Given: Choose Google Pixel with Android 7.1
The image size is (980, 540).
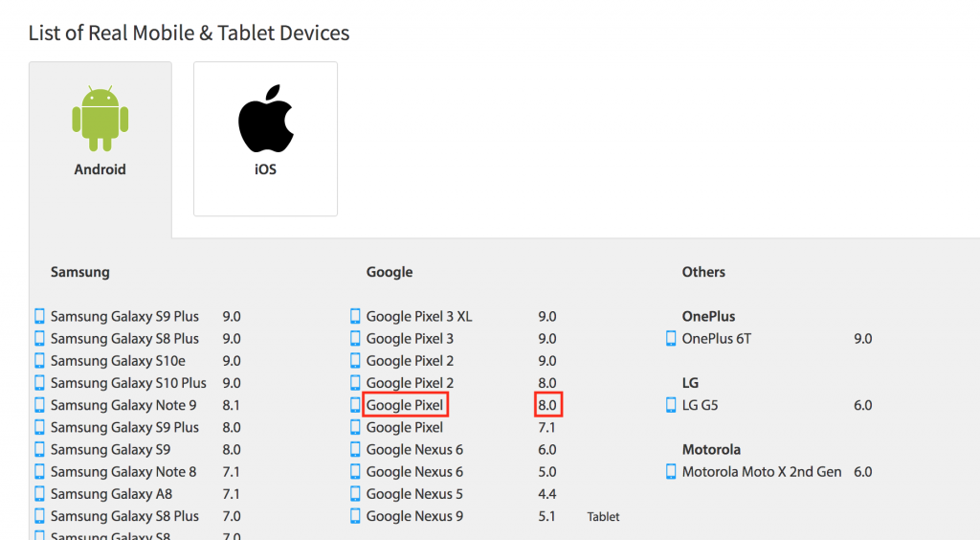Looking at the screenshot, I should coord(405,427).
